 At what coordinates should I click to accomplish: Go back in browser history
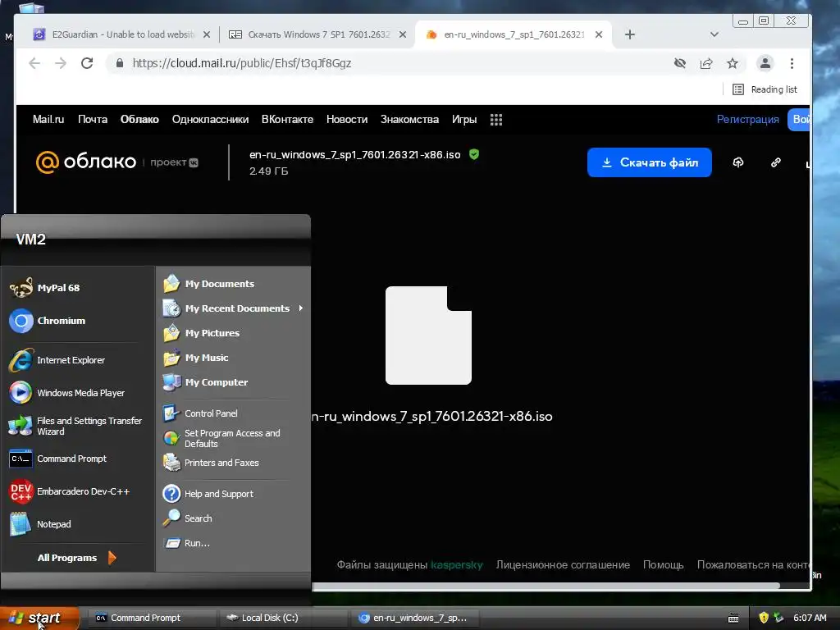click(x=34, y=63)
